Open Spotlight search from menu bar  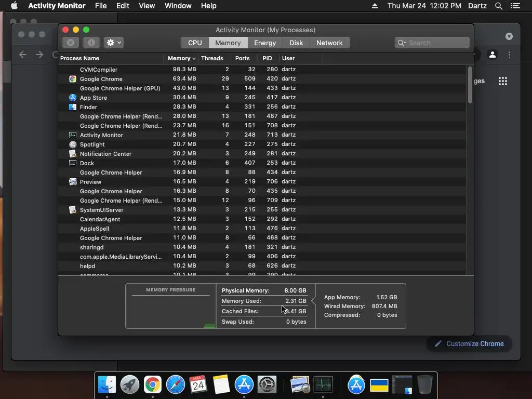click(x=498, y=6)
